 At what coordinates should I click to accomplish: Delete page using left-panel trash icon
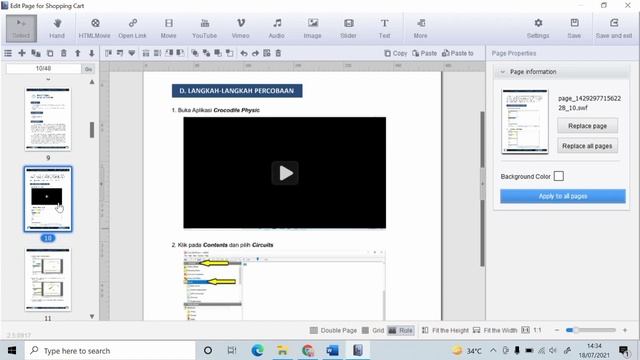(x=64, y=53)
